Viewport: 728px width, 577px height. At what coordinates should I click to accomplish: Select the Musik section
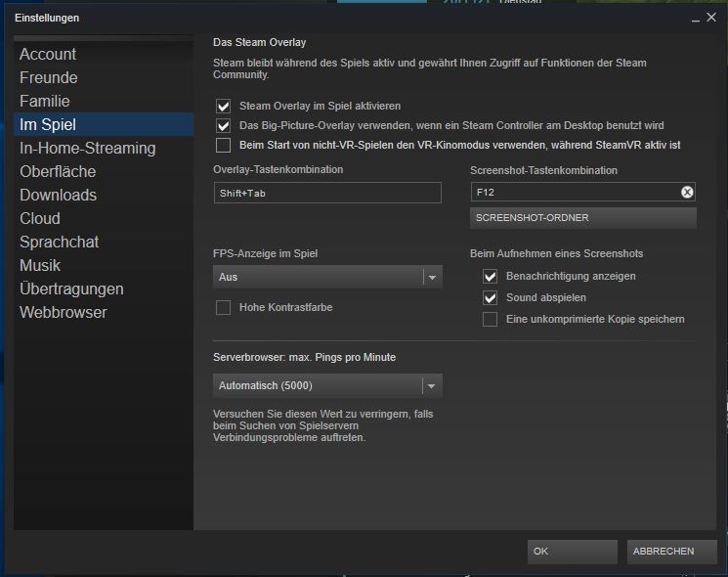pos(104,265)
